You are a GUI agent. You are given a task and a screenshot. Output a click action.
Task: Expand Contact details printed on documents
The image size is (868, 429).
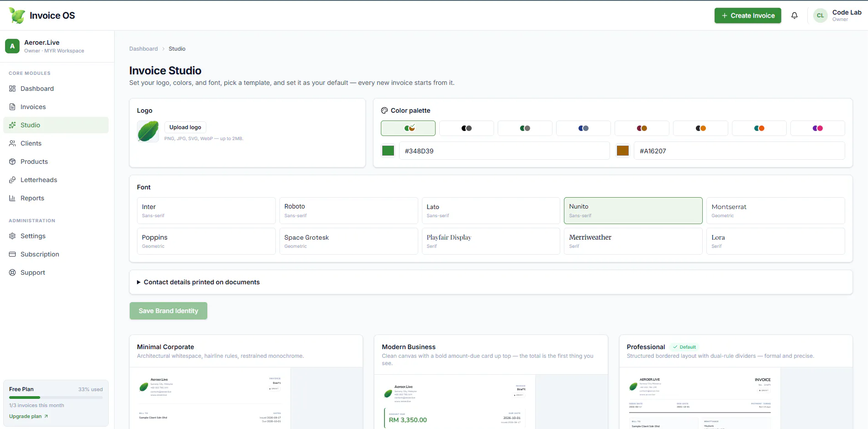tap(491, 282)
